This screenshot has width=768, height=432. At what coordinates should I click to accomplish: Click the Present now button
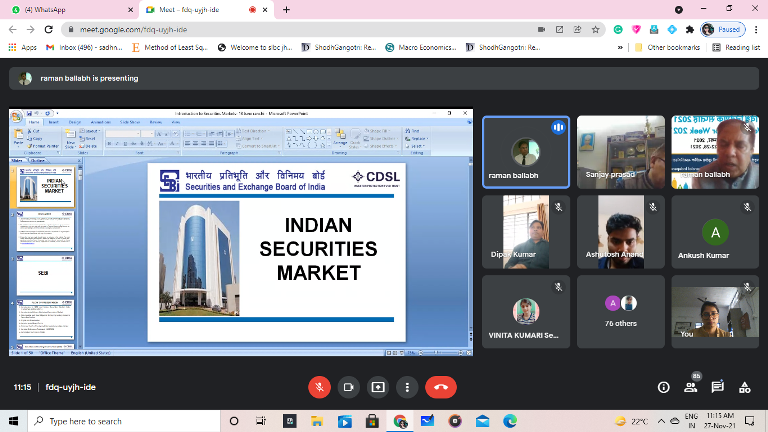pos(378,387)
